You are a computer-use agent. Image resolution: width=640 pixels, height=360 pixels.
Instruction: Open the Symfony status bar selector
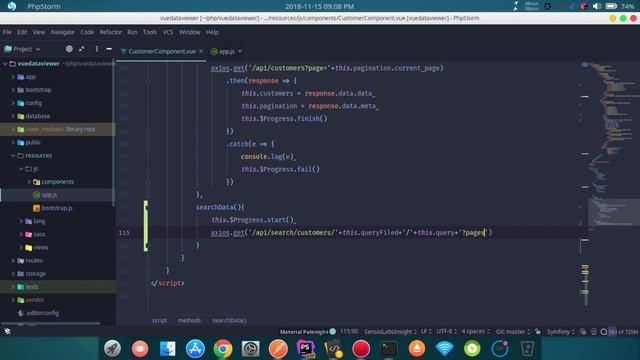pyautogui.click(x=560, y=331)
